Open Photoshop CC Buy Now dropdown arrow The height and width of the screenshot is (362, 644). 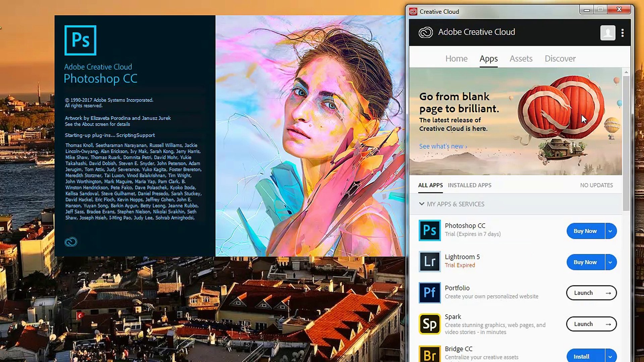pyautogui.click(x=610, y=231)
